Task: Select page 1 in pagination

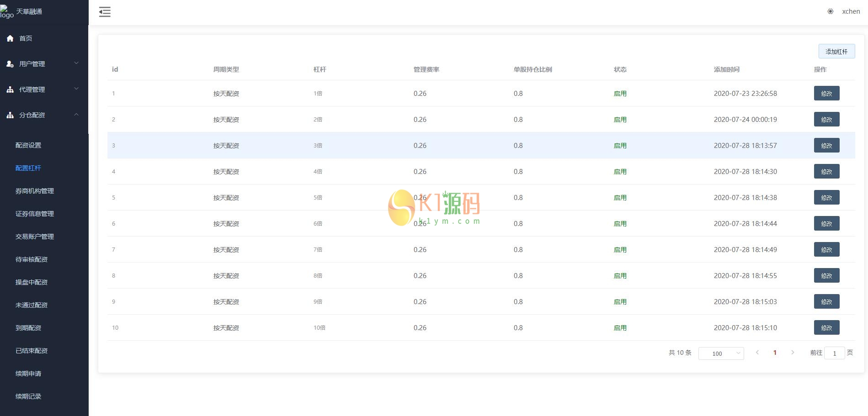Action: click(775, 353)
